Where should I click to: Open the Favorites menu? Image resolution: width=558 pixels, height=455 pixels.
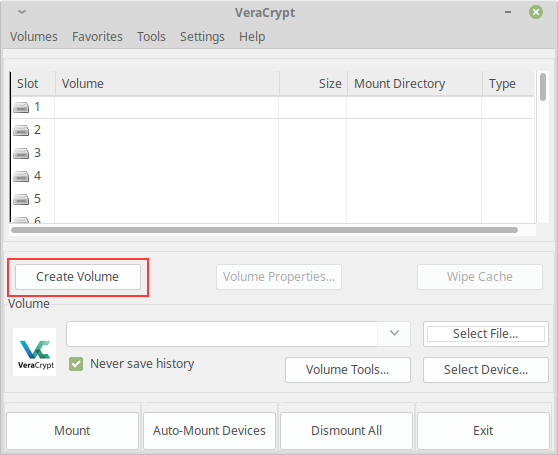[x=97, y=37]
